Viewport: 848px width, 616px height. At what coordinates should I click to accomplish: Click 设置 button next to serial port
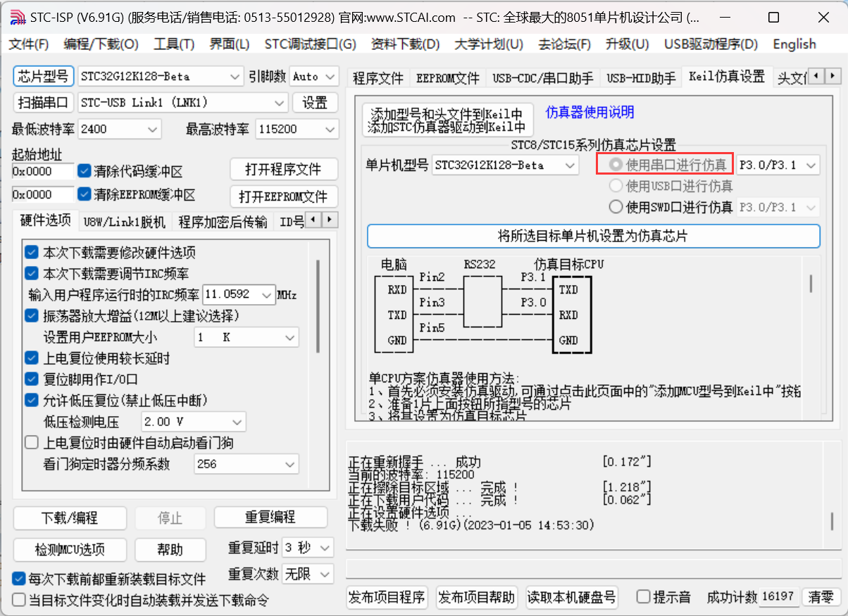pos(315,103)
